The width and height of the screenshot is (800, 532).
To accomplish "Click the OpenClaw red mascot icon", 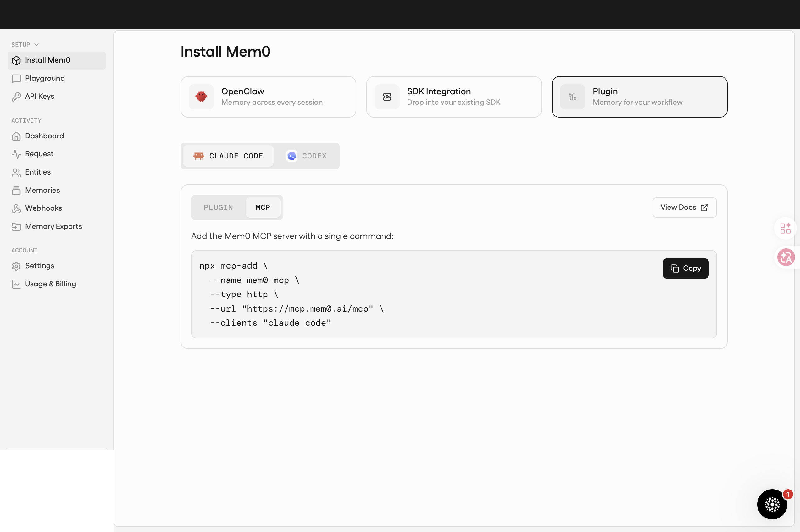I will click(x=201, y=97).
